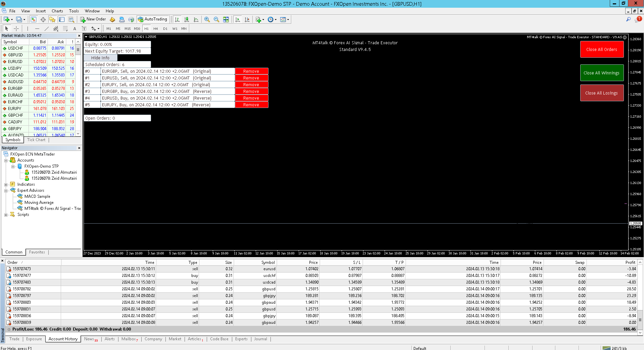Click the Close All Orders button
Image resolution: width=644 pixels, height=350 pixels.
pyautogui.click(x=601, y=49)
